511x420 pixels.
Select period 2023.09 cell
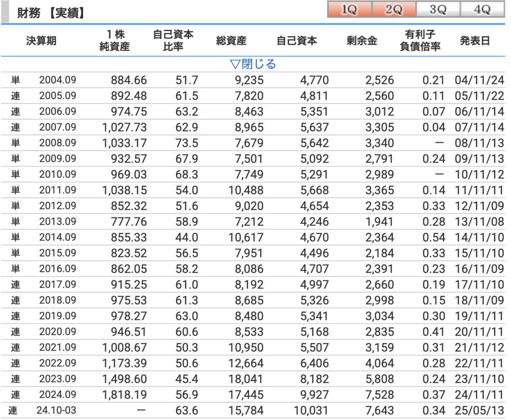(57, 379)
